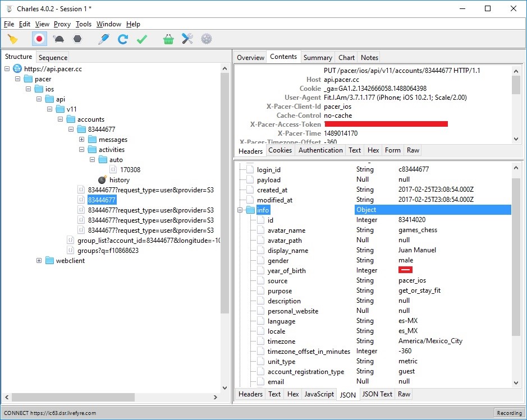The width and height of the screenshot is (527, 420).
Task: Toggle the red Record button
Action: [39, 39]
